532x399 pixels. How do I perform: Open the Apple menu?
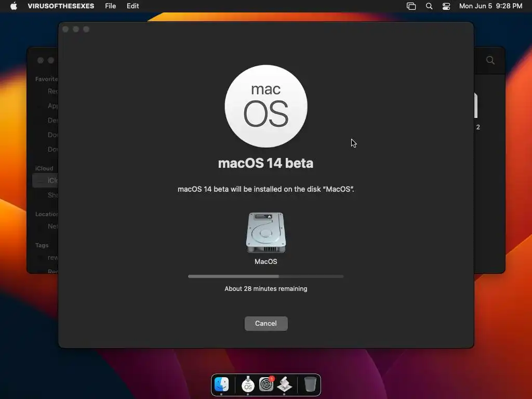coord(14,6)
